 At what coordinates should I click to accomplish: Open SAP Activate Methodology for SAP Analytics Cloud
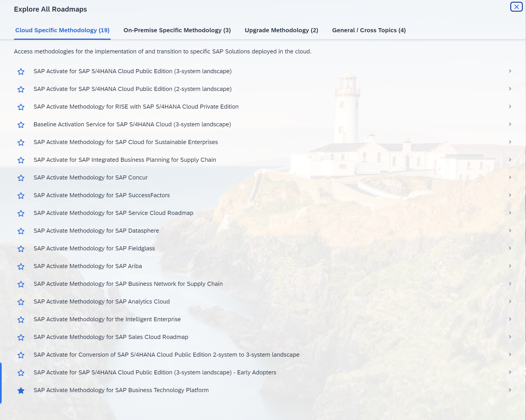(x=102, y=301)
